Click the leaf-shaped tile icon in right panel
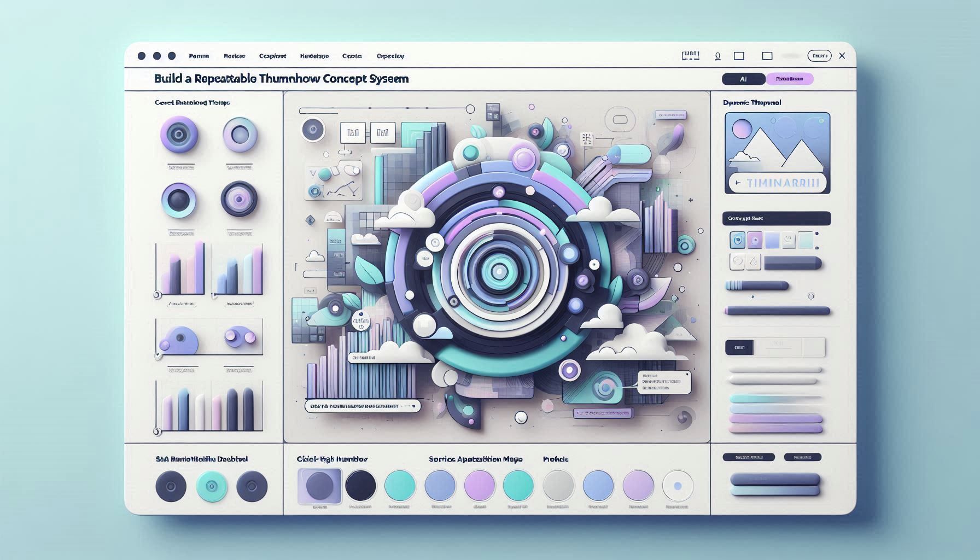Image resolution: width=980 pixels, height=560 pixels. 754,261
